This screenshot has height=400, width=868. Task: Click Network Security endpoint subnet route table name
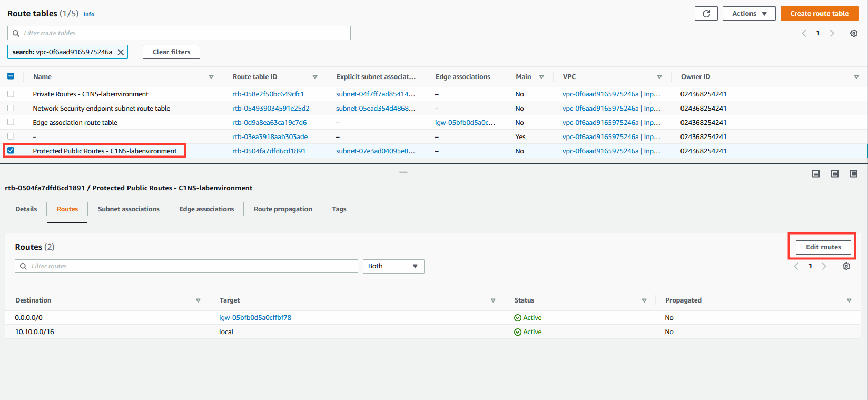(102, 109)
